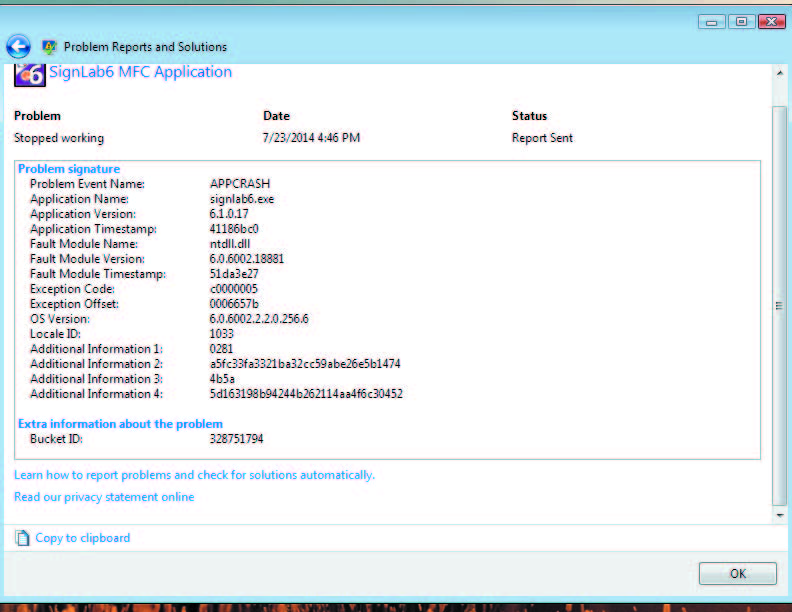Click the Bucket ID label
The width and height of the screenshot is (792, 612).
56,439
